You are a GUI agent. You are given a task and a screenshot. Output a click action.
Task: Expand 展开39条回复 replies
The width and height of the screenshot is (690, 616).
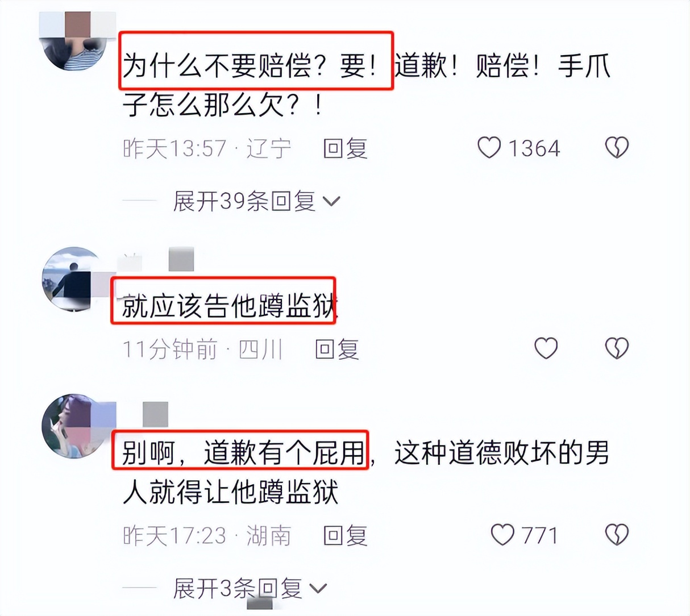256,201
